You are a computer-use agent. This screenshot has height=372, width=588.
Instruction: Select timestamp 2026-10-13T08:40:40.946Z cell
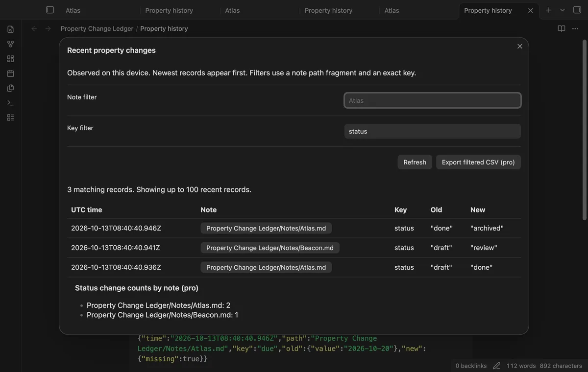tap(116, 228)
